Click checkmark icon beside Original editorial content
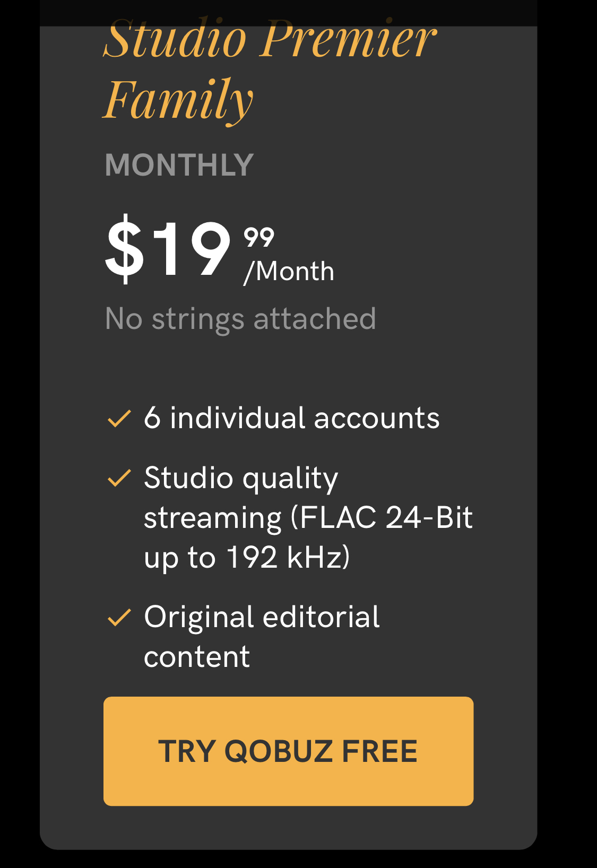Viewport: 597px width, 868px height. click(119, 617)
